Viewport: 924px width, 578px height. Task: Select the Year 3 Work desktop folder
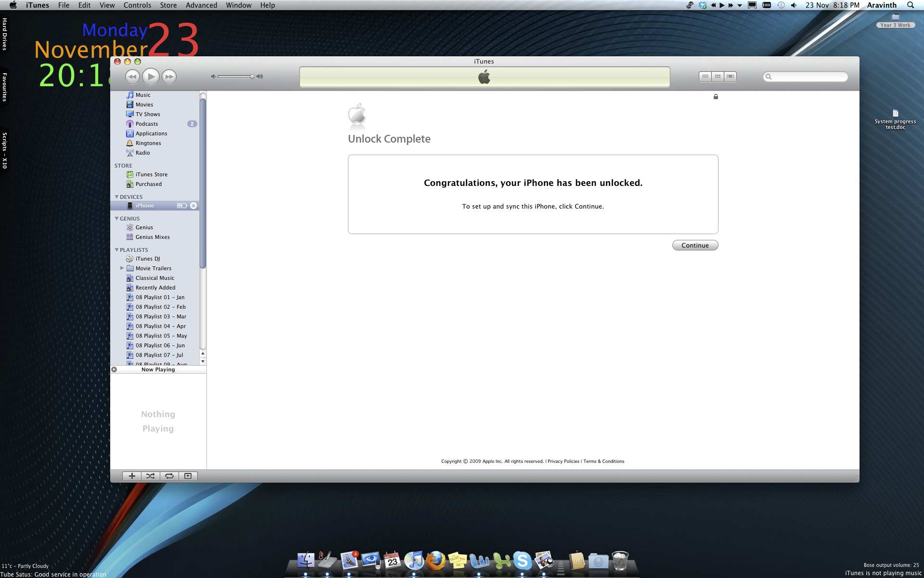[895, 21]
